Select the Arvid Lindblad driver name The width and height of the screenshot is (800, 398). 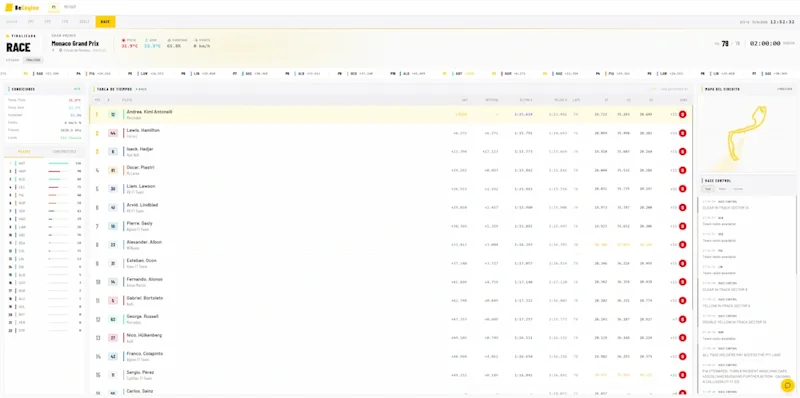[x=142, y=205]
